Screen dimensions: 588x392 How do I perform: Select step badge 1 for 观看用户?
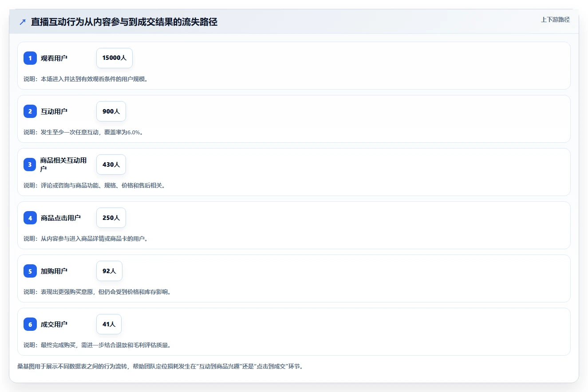pyautogui.click(x=30, y=58)
